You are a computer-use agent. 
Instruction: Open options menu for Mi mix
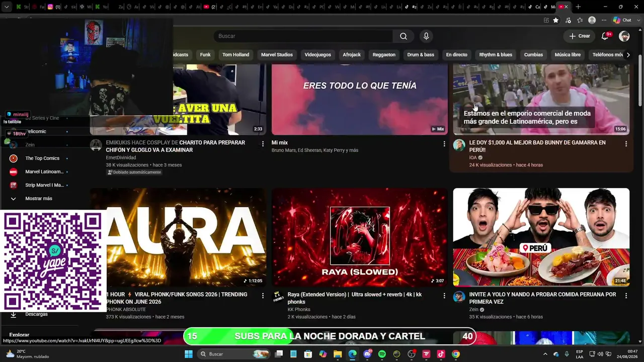click(x=444, y=144)
